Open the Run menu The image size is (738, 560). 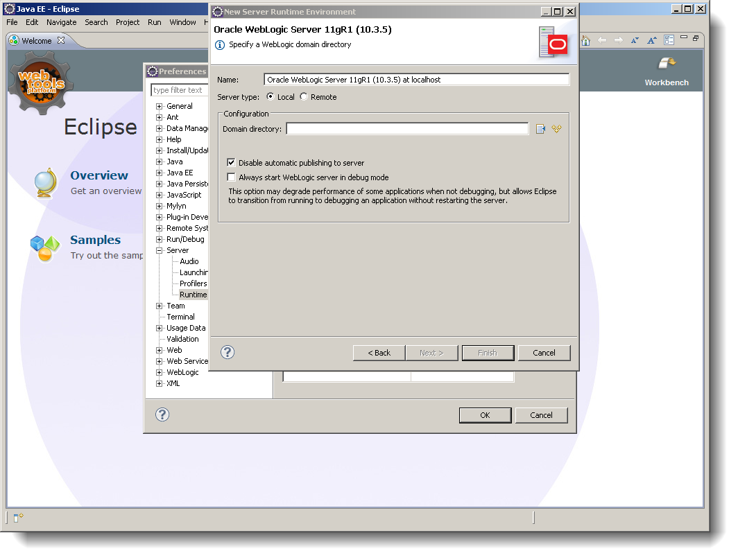154,22
